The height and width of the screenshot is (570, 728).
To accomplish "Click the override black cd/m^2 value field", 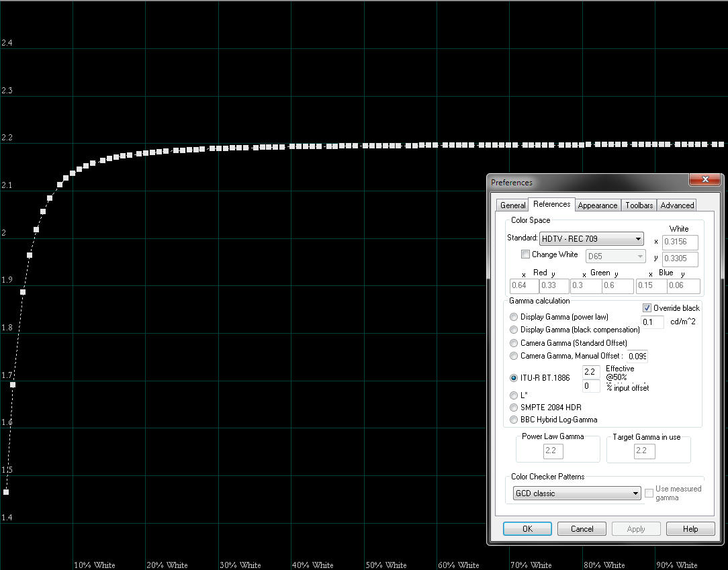I will pyautogui.click(x=652, y=322).
